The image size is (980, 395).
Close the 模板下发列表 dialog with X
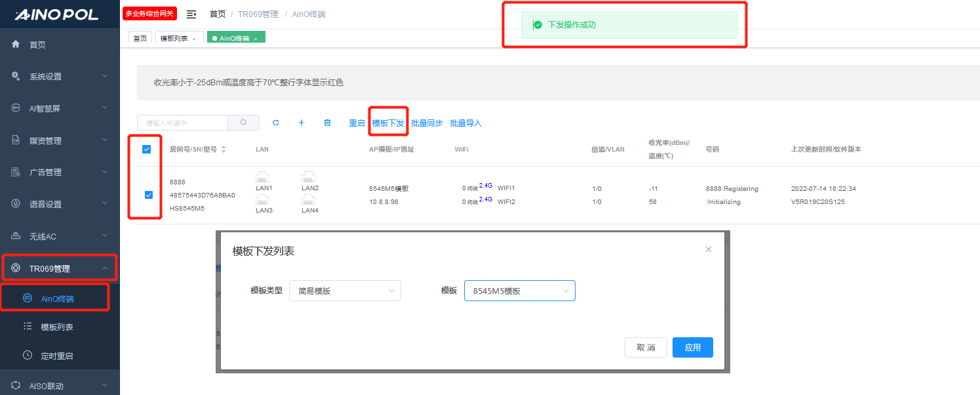point(708,249)
